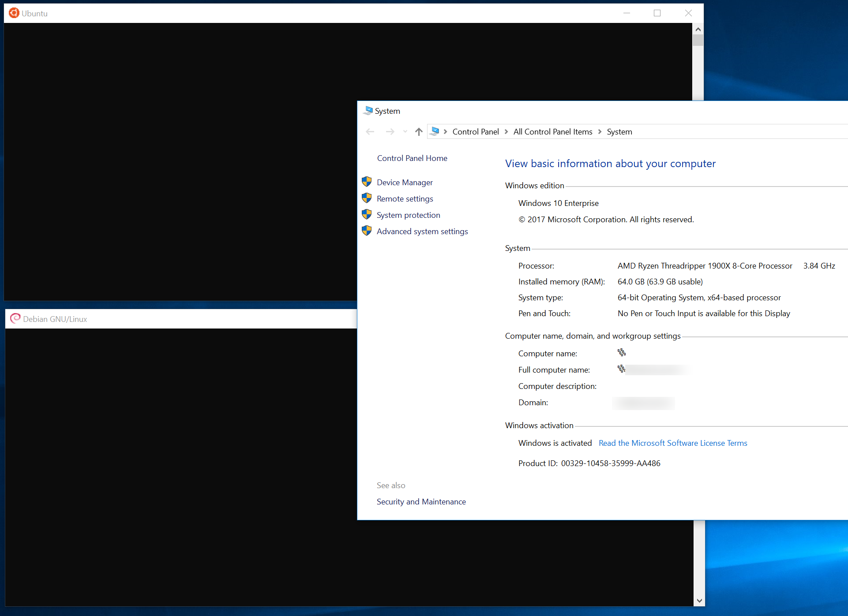Open Read the Microsoft Software License Terms

[672, 443]
